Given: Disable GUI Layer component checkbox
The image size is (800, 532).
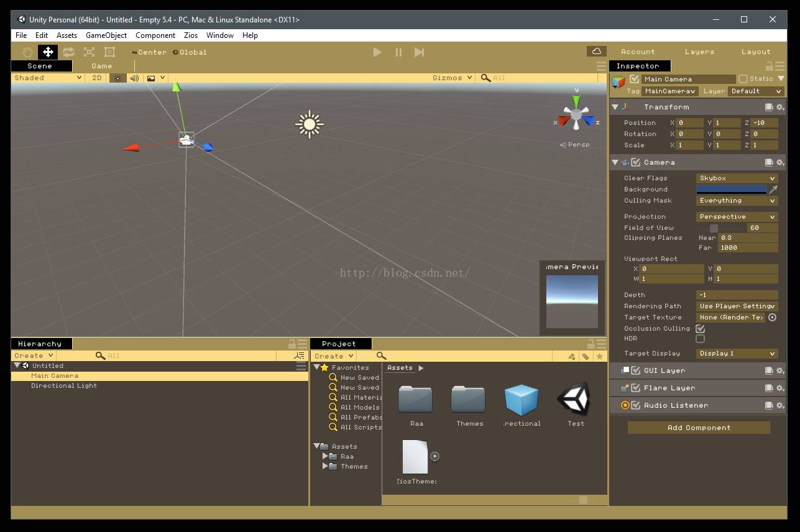Looking at the screenshot, I should click(x=635, y=370).
